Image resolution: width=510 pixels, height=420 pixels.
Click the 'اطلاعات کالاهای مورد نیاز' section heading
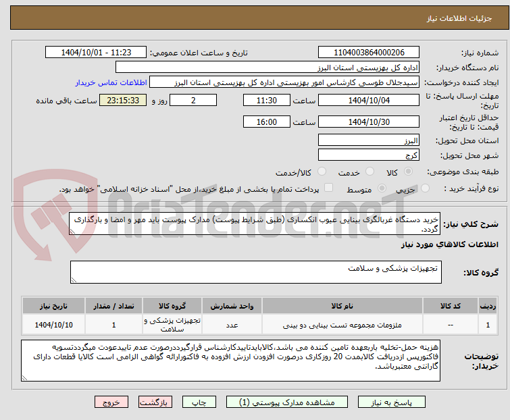pyautogui.click(x=449, y=244)
